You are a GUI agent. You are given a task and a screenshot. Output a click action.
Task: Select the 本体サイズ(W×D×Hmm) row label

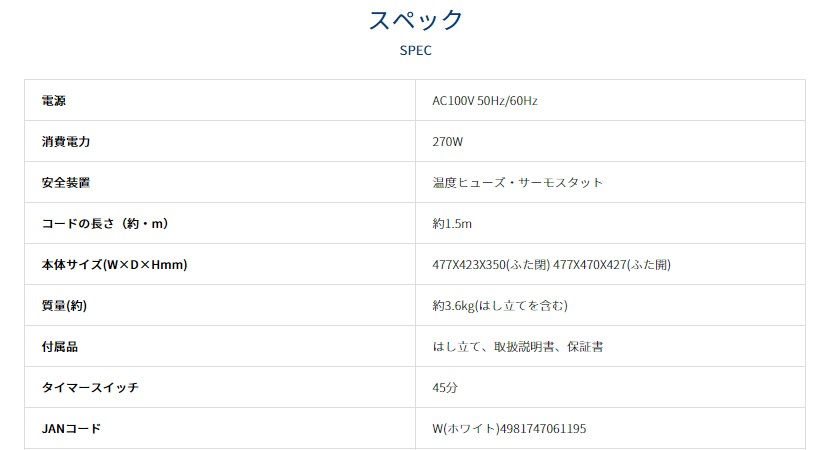(x=115, y=264)
